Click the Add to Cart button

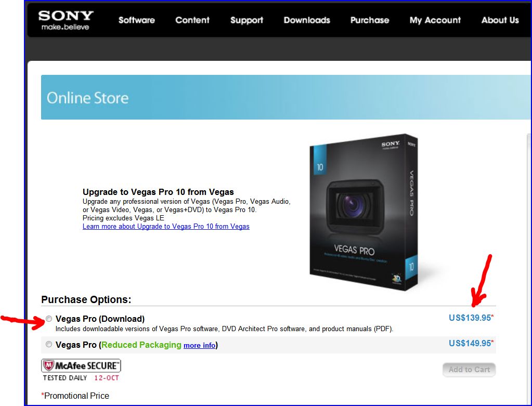tap(469, 370)
